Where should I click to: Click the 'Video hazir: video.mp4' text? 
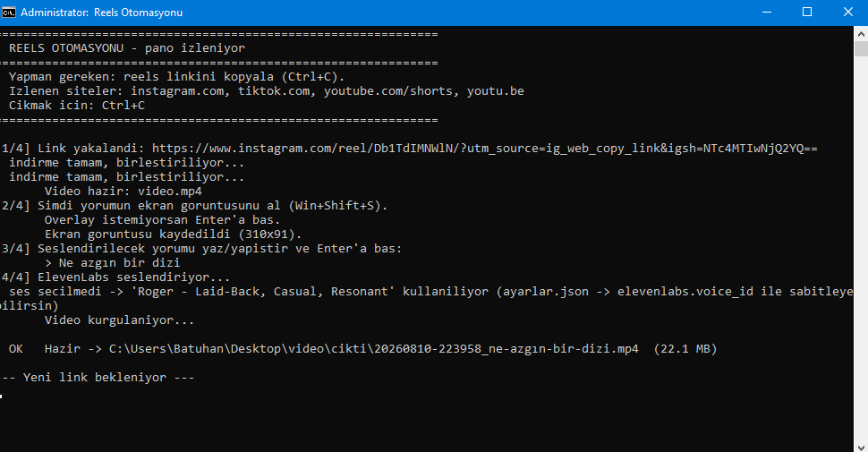123,192
